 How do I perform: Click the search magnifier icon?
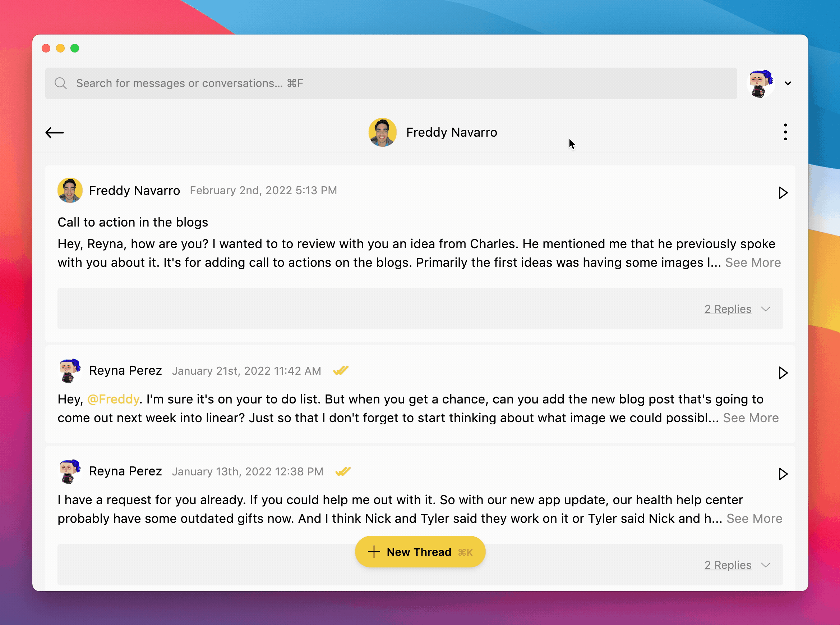click(x=60, y=83)
